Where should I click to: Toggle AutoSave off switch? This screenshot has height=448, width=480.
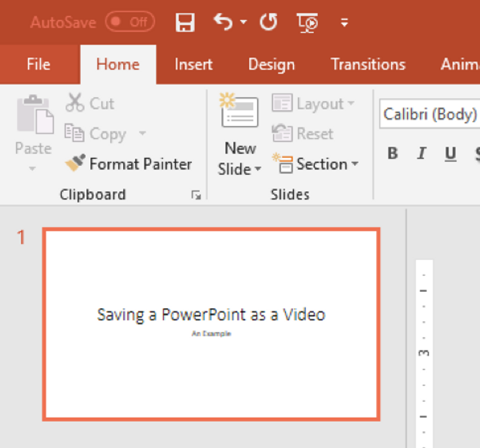(129, 22)
